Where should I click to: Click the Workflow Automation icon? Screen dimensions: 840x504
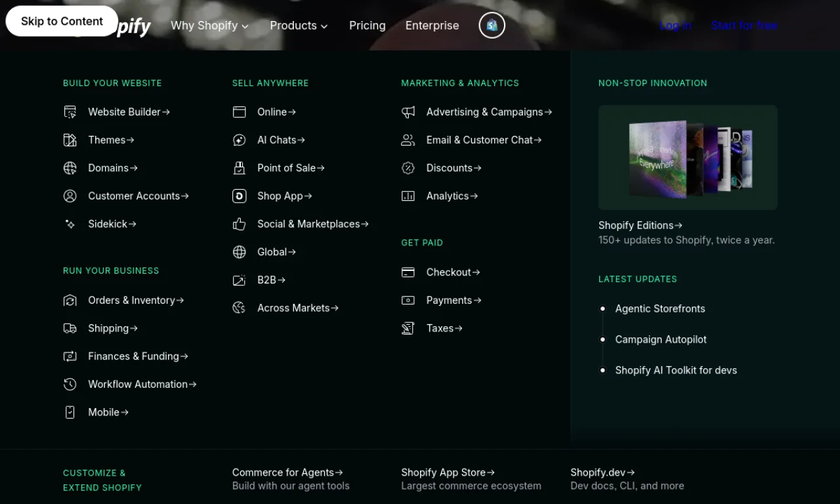pyautogui.click(x=70, y=385)
